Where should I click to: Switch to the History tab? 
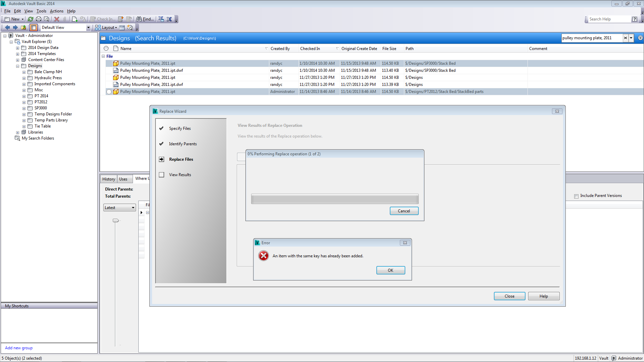108,179
